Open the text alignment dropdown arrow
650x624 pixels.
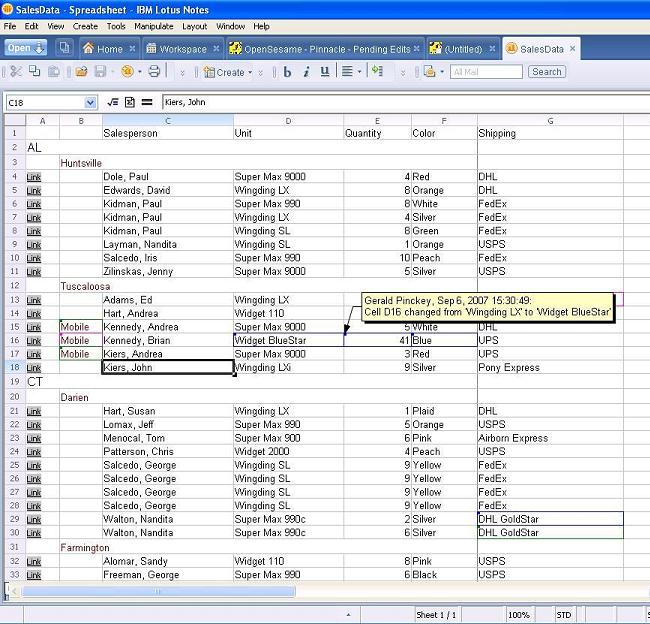[x=359, y=72]
